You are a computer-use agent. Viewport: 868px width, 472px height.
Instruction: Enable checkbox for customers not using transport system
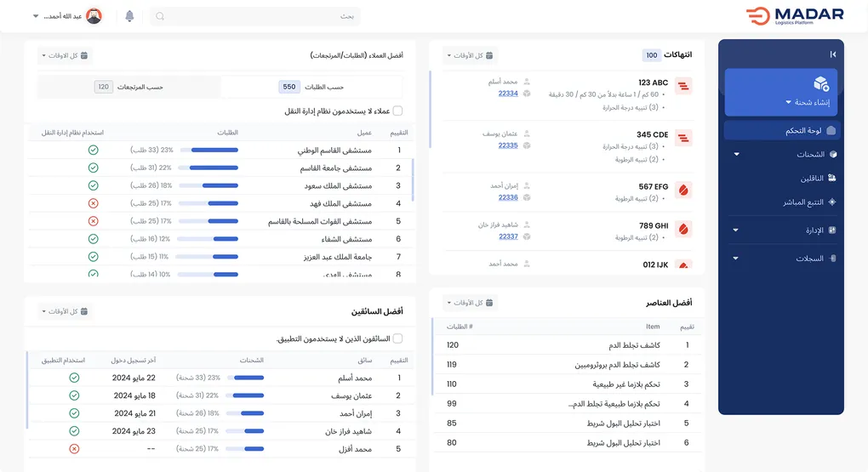coord(397,111)
